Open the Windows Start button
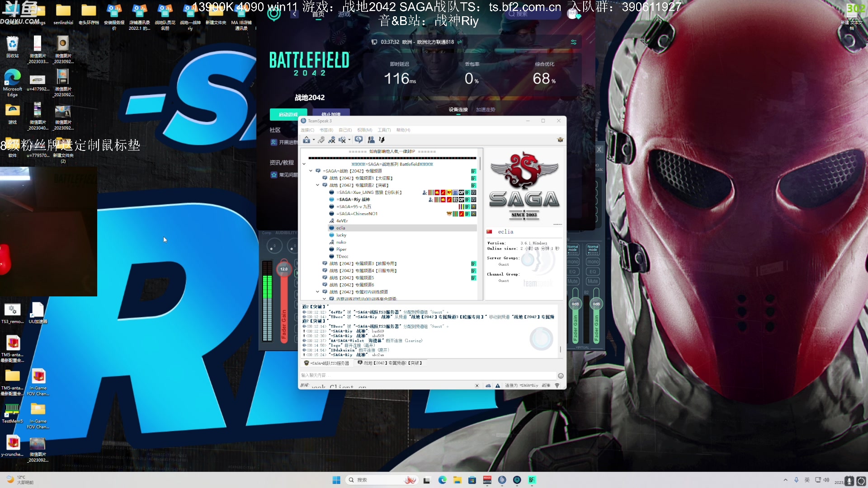The width and height of the screenshot is (868, 488). click(336, 480)
